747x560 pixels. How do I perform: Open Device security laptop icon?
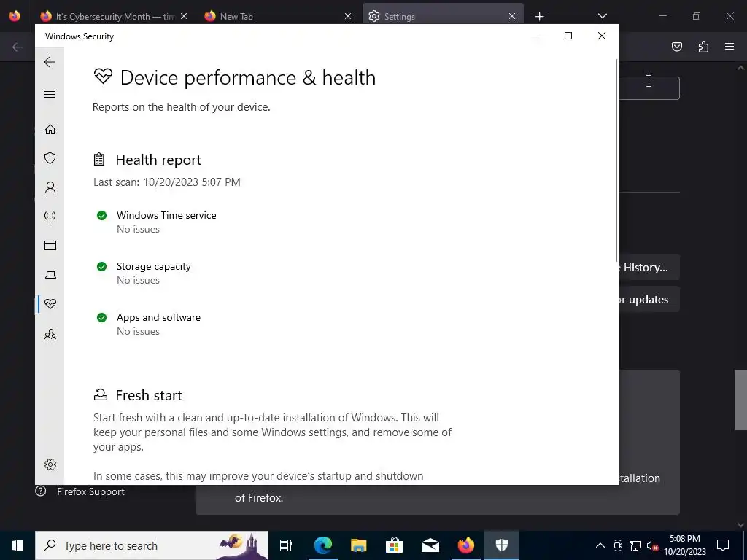point(50,275)
